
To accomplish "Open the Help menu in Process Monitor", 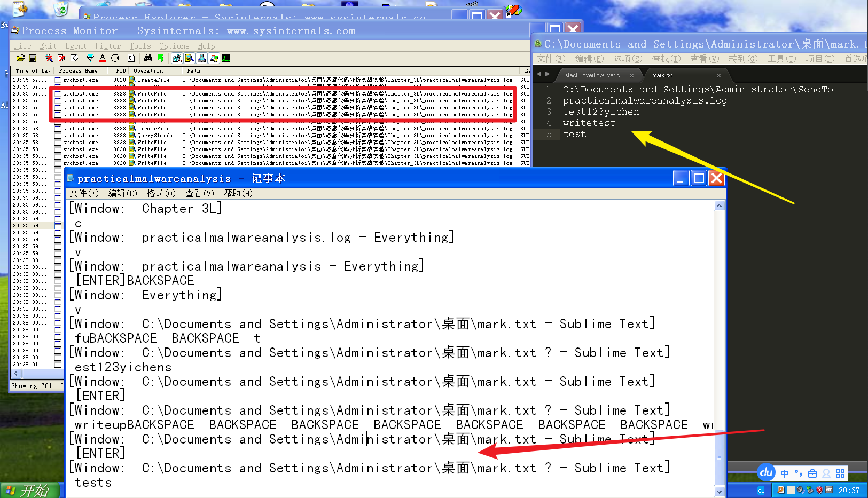I will [x=206, y=46].
